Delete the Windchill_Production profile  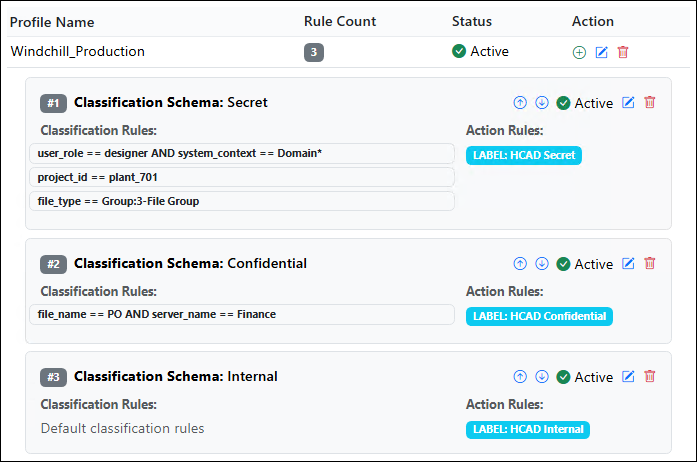coord(623,52)
